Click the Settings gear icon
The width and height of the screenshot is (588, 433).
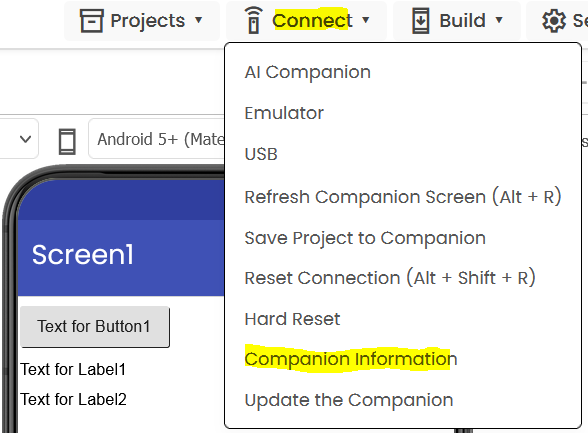click(554, 21)
